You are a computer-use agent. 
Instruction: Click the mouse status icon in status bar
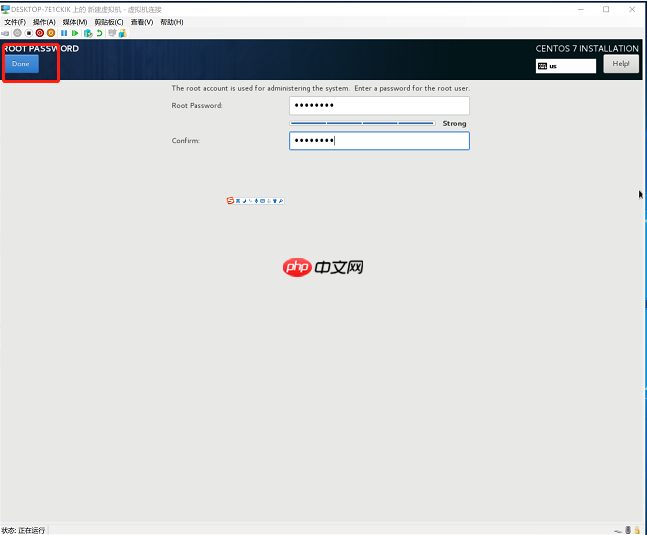pyautogui.click(x=628, y=530)
